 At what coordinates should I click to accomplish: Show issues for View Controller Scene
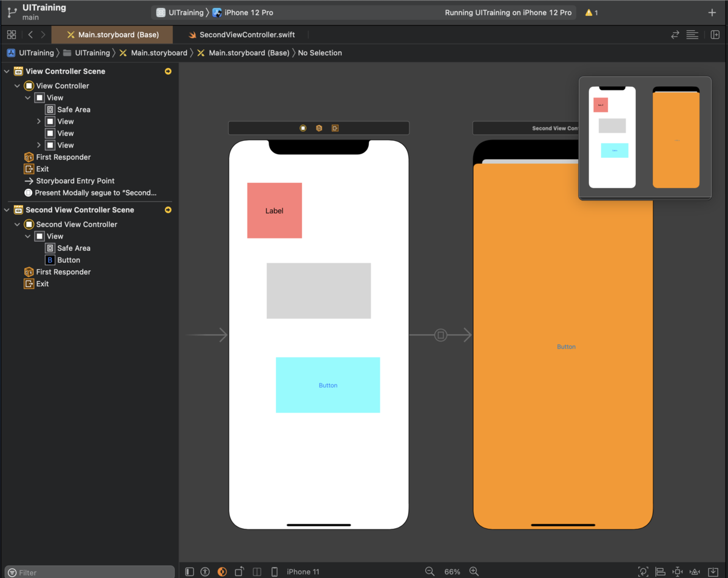point(168,71)
